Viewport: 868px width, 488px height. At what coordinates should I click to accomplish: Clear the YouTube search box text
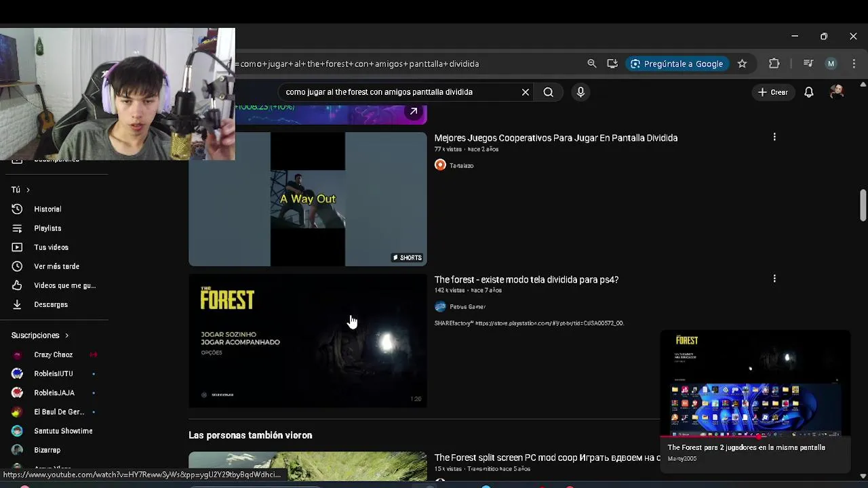point(526,92)
